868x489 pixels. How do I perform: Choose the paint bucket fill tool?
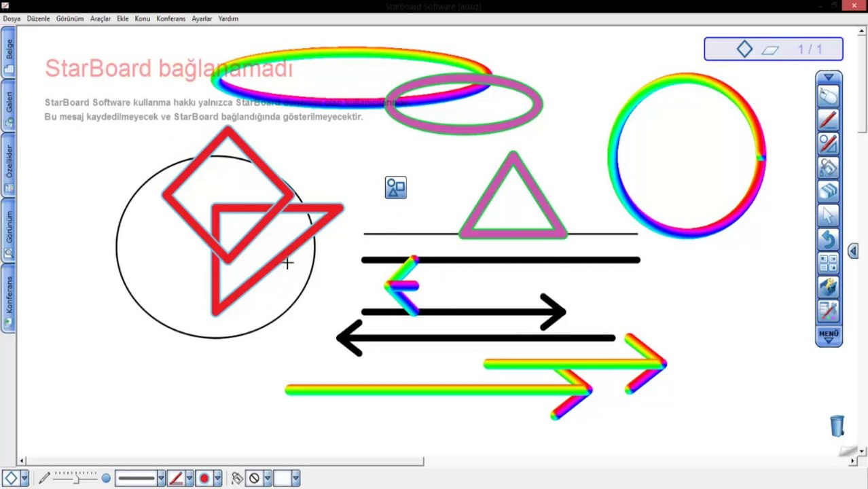829,168
